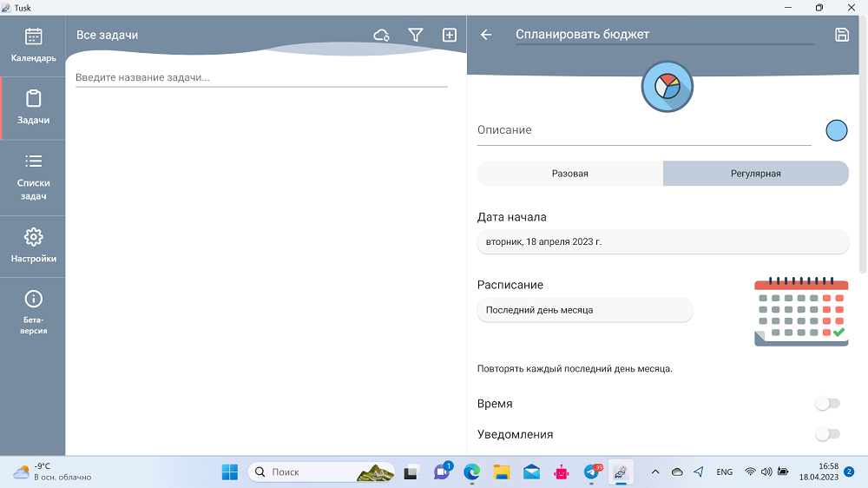The width and height of the screenshot is (868, 488).
Task: Open Telegram from the taskbar
Action: coord(592,472)
